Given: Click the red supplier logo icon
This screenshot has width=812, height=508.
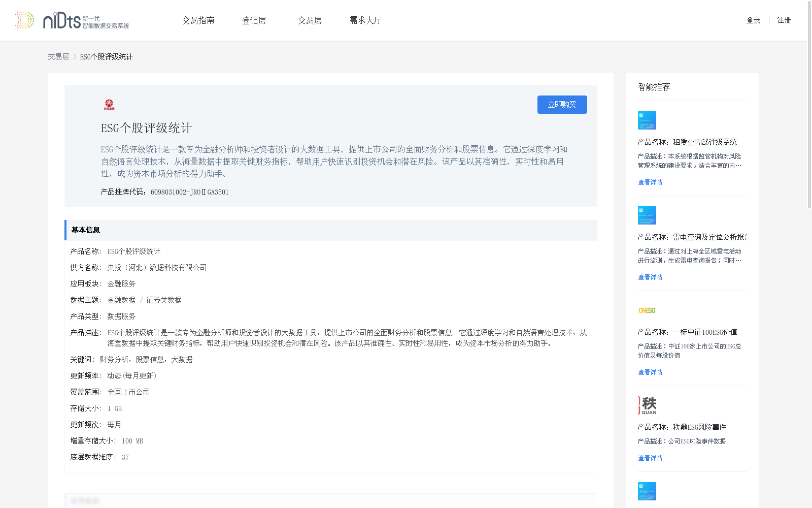Looking at the screenshot, I should point(109,105).
